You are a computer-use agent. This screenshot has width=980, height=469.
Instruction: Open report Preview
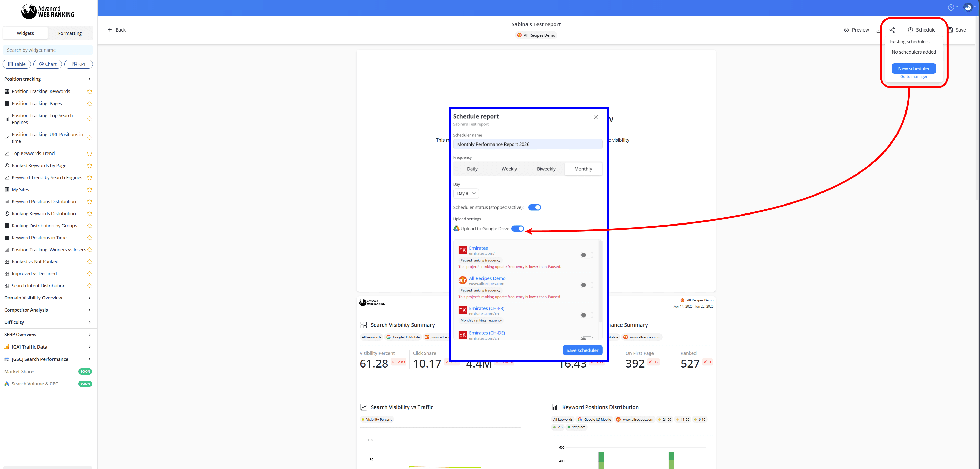point(856,30)
